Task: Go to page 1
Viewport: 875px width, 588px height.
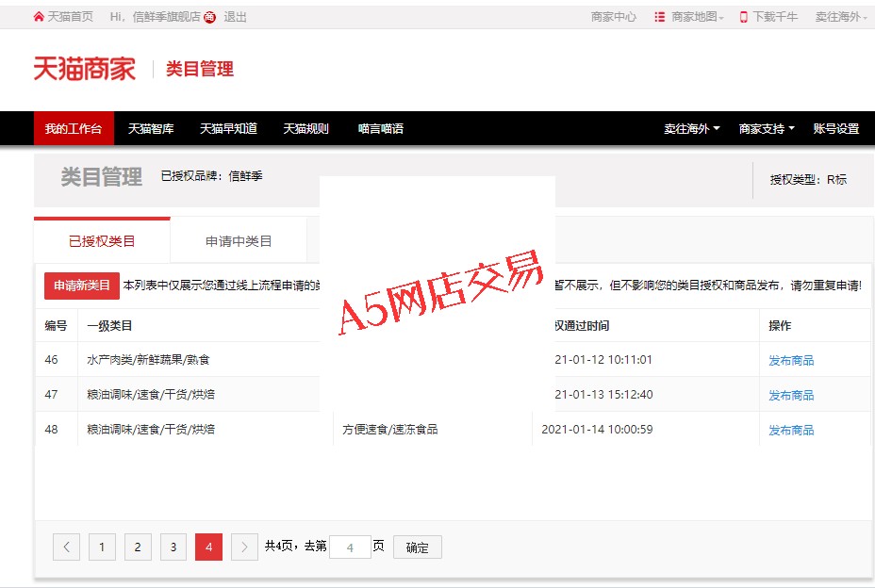Action: click(x=102, y=547)
